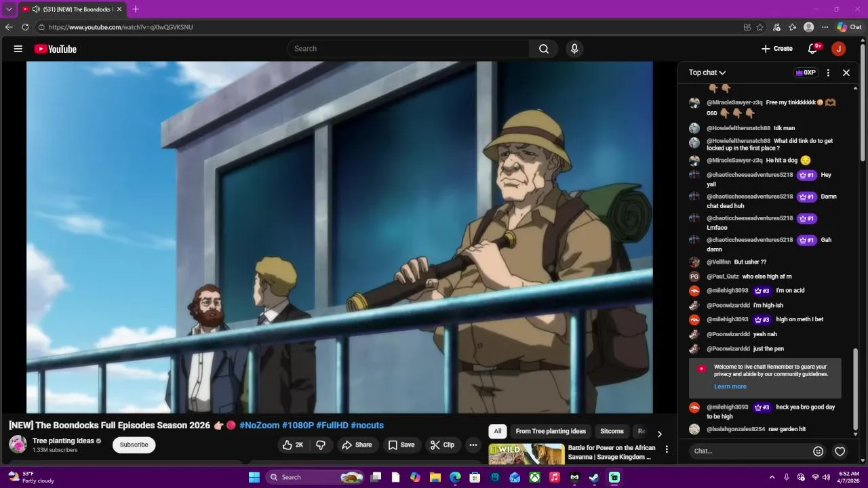Open the browser tab actions dropdown

point(9,9)
